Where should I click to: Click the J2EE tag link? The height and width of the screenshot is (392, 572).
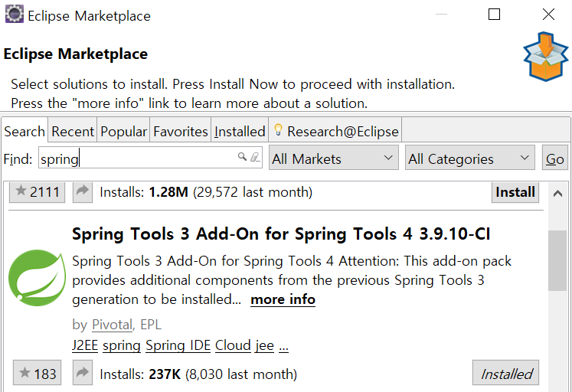(85, 345)
